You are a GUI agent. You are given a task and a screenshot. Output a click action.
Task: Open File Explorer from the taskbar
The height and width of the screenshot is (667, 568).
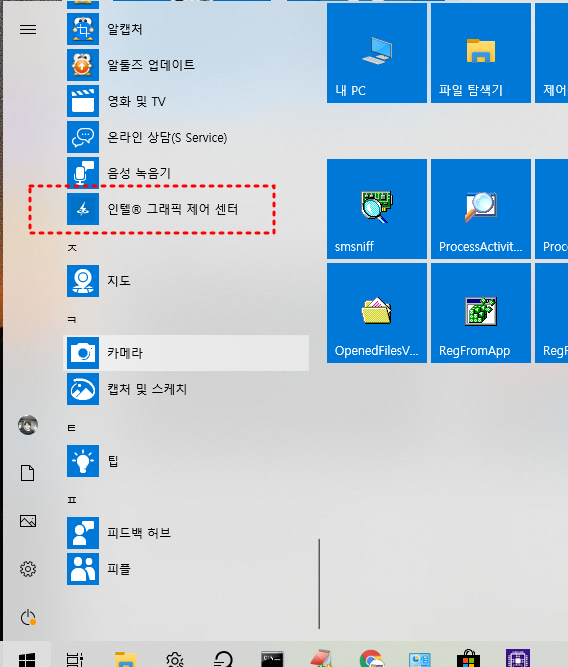pos(126,658)
